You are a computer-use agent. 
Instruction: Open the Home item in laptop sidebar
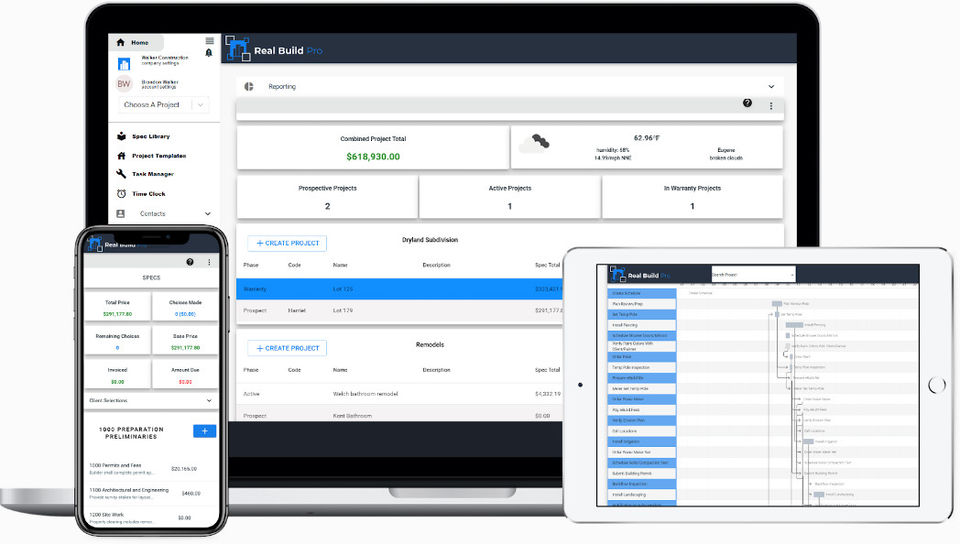tap(136, 43)
